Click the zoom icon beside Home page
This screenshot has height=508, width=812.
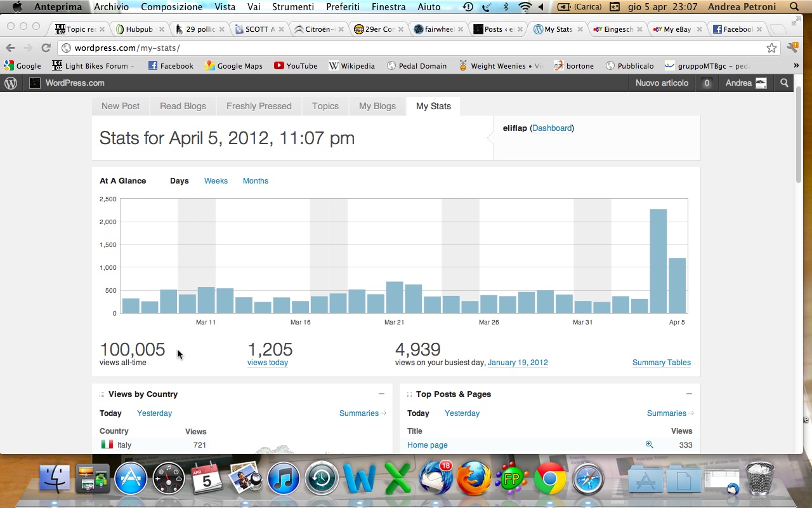(x=649, y=444)
